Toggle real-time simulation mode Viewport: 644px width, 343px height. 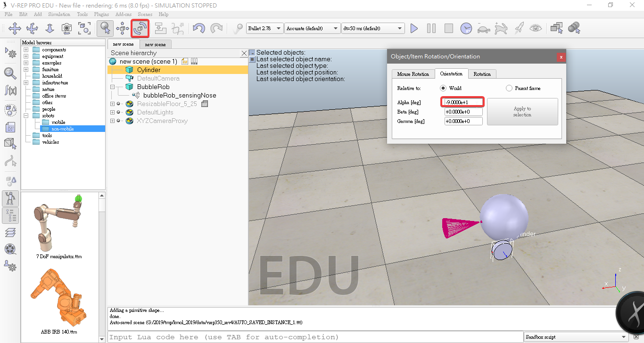[x=466, y=28]
